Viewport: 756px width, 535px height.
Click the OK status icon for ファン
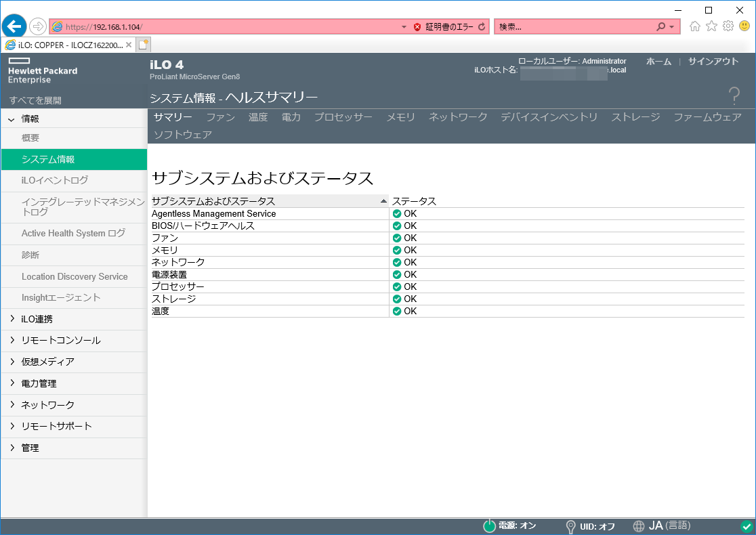(397, 238)
